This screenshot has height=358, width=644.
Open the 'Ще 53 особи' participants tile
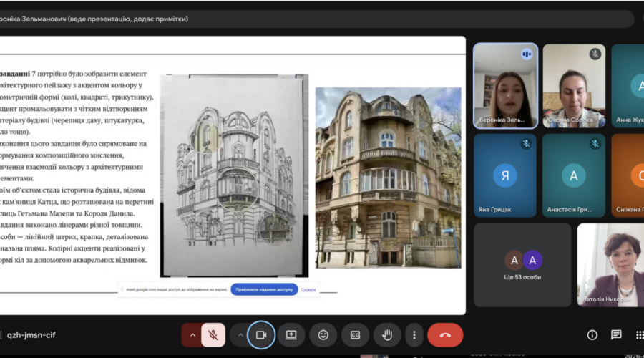522,265
